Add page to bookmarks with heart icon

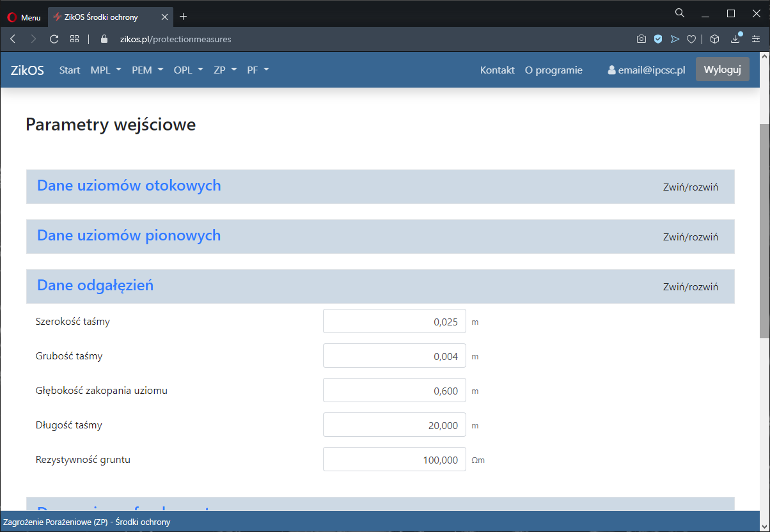point(691,39)
